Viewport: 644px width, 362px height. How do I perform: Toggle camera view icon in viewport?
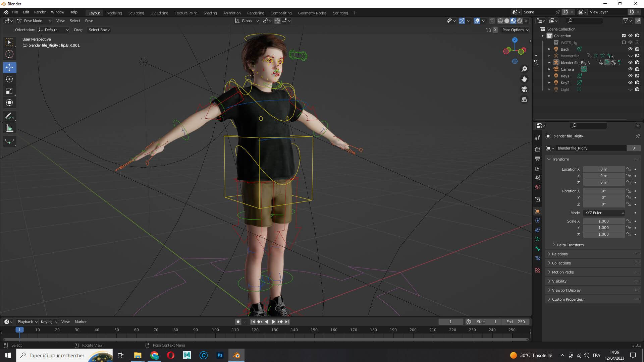(x=524, y=89)
